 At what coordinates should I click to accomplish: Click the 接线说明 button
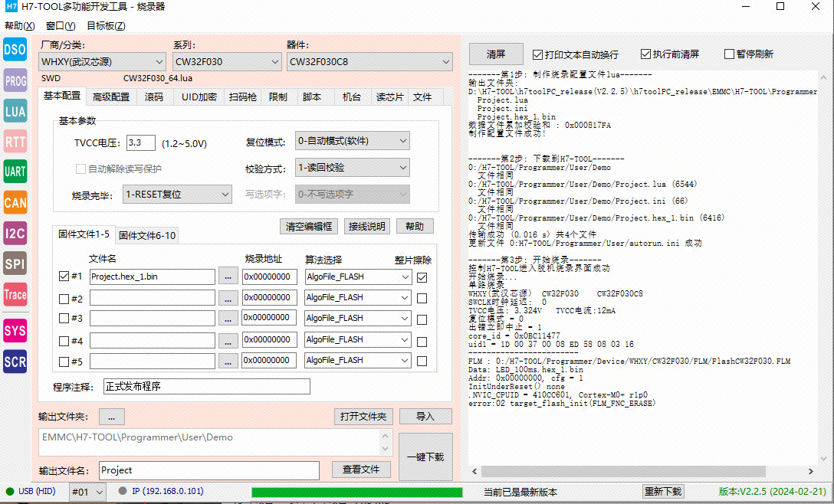[366, 227]
